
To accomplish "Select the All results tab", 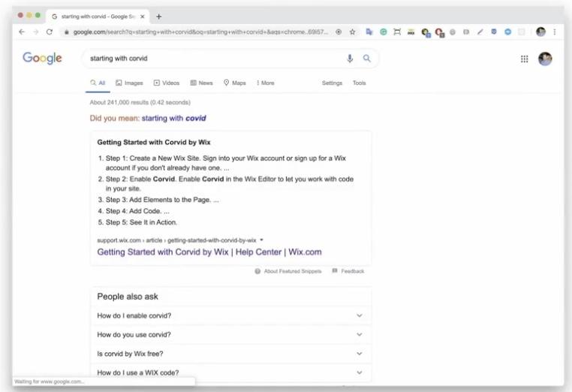I will [98, 83].
